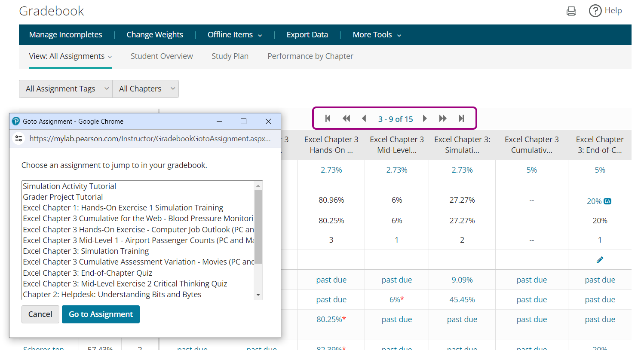
Task: Select Mid-Level Exercise 2 Critical Thinking Quiz item
Action: 138,284
